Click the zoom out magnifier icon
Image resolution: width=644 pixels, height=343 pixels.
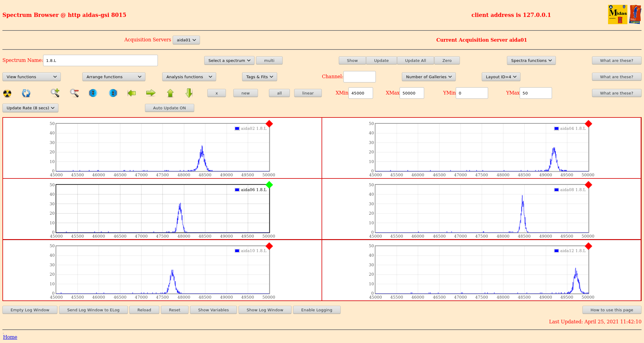coord(74,93)
